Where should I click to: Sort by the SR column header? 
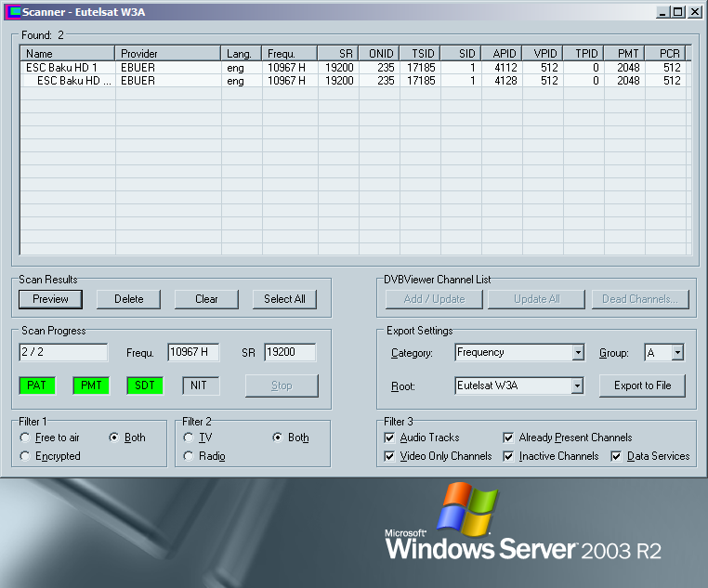click(x=338, y=53)
